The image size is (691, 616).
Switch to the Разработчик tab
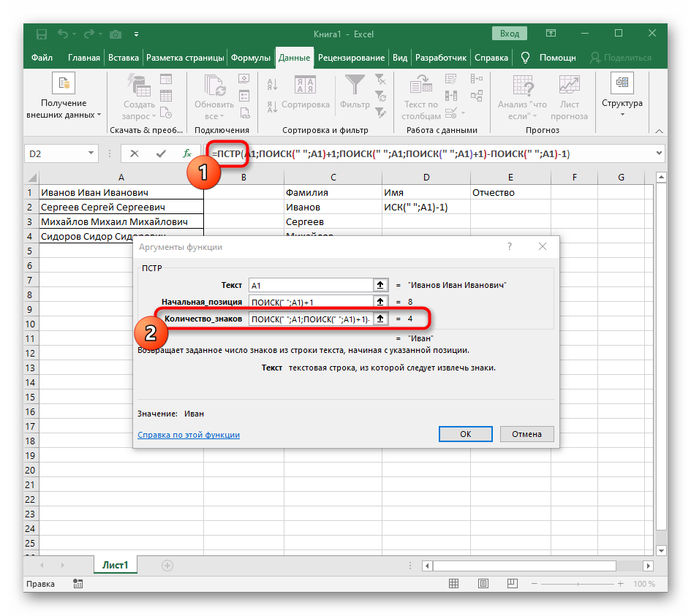pos(441,58)
